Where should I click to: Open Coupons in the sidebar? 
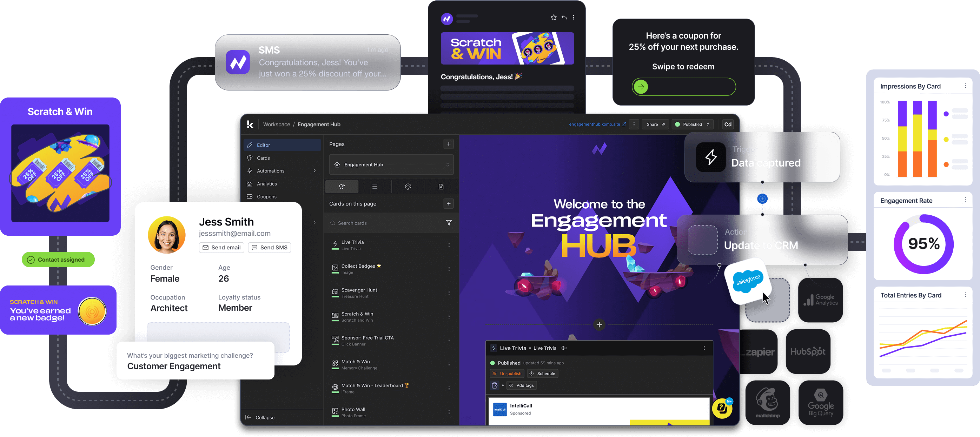(x=282, y=197)
